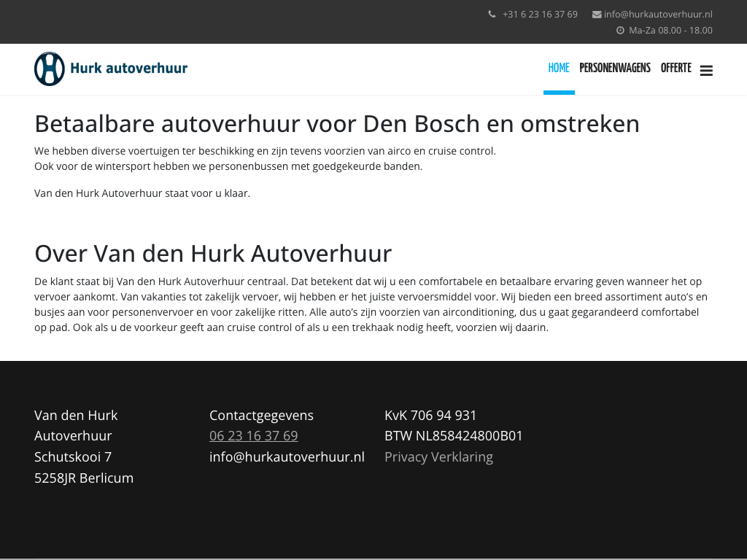Click footer email info@hurkautoverhuur.nl
Viewport: 747px width, 560px height.
(287, 457)
